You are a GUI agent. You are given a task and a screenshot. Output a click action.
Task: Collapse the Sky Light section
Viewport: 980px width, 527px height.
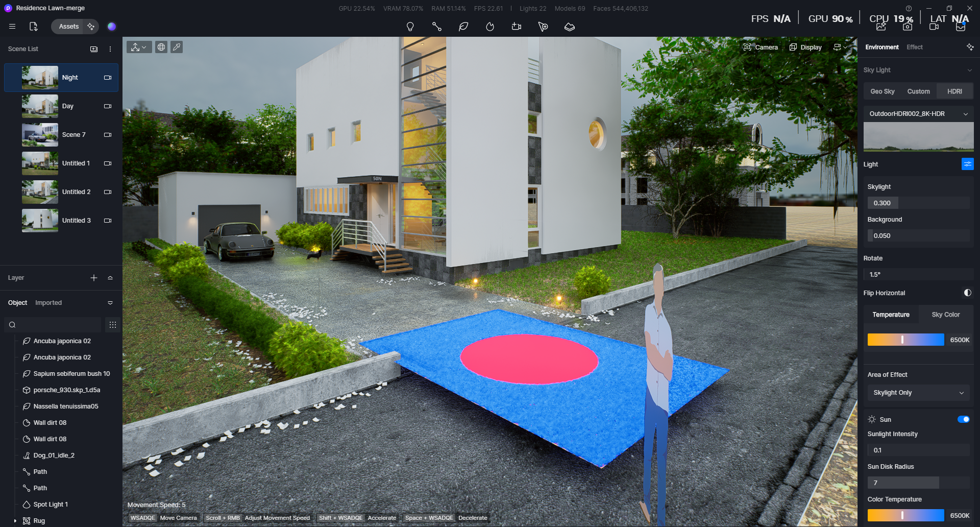click(x=969, y=70)
